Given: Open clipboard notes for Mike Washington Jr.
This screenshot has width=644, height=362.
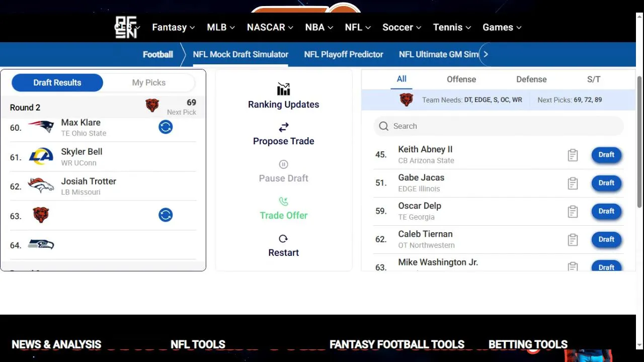Looking at the screenshot, I should click(573, 266).
